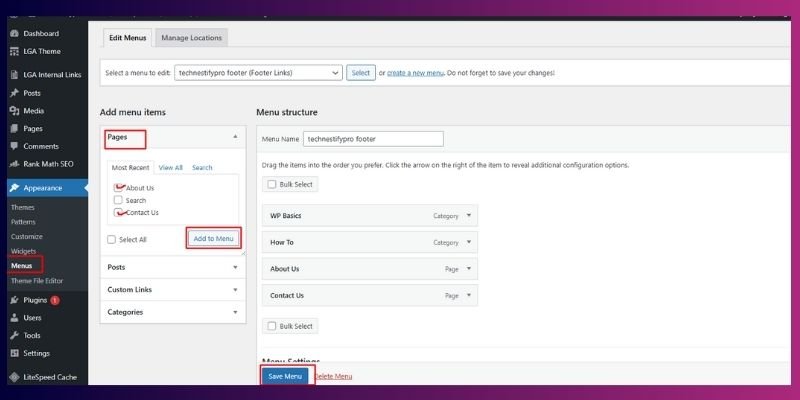Expand About Us menu item options
This screenshot has height=400, width=800.
point(469,269)
